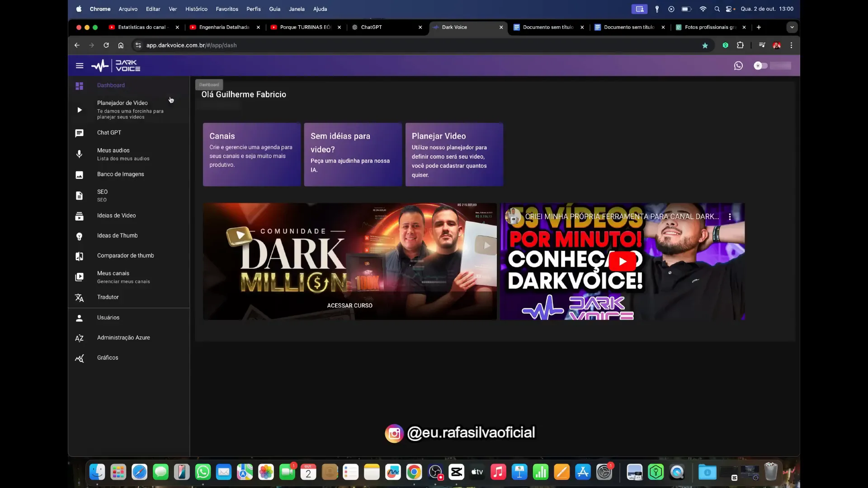The width and height of the screenshot is (868, 488).
Task: Open Wi-Fi status in the menu bar
Action: pos(703,9)
